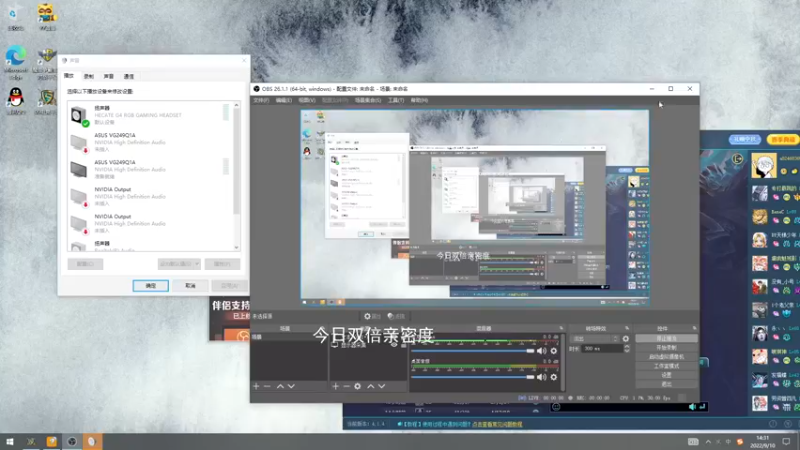The height and width of the screenshot is (450, 800).
Task: Add a new scene with the plus icon
Action: click(256, 386)
